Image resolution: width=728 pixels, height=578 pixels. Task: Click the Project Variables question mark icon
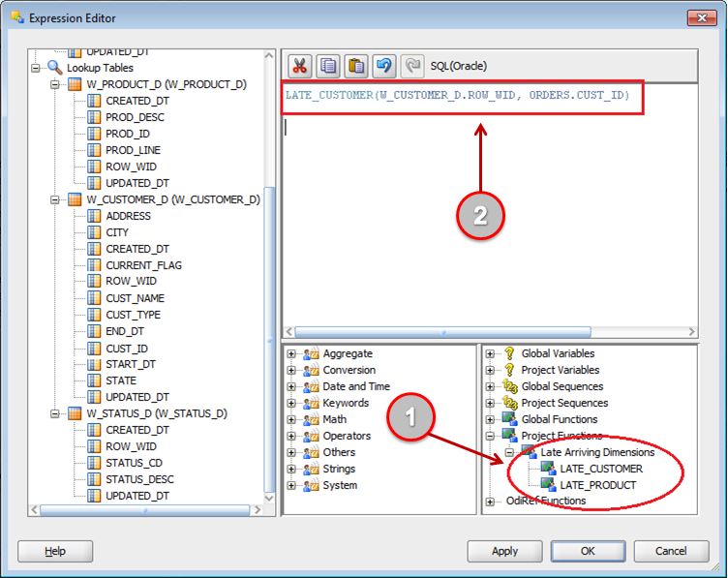pyautogui.click(x=509, y=370)
